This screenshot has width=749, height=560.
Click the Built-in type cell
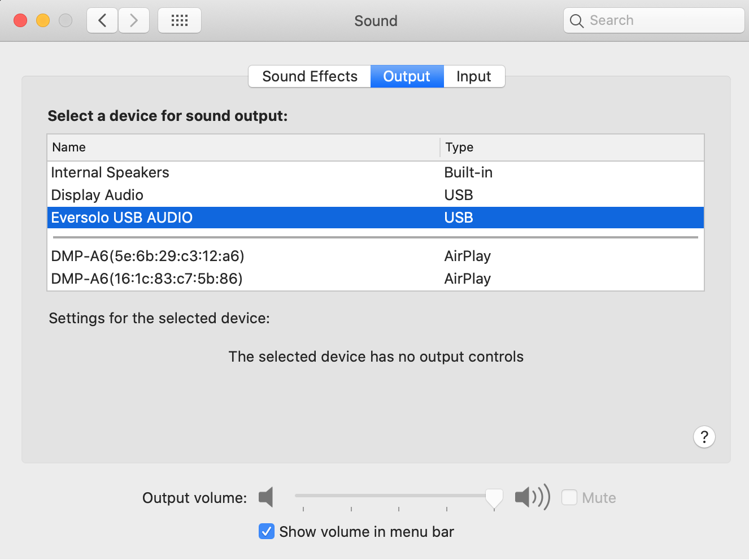point(468,172)
